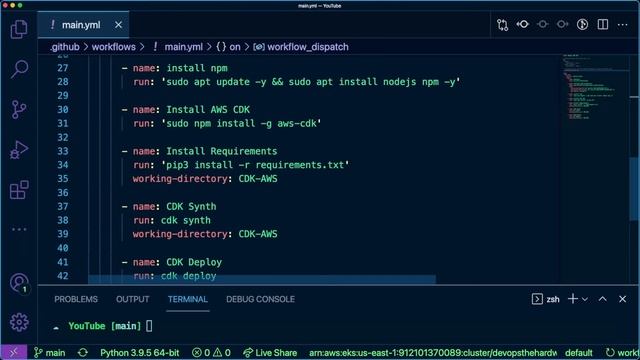Image resolution: width=640 pixels, height=360 pixels.
Task: Open the Explorer view in activity bar
Action: [x=19, y=29]
